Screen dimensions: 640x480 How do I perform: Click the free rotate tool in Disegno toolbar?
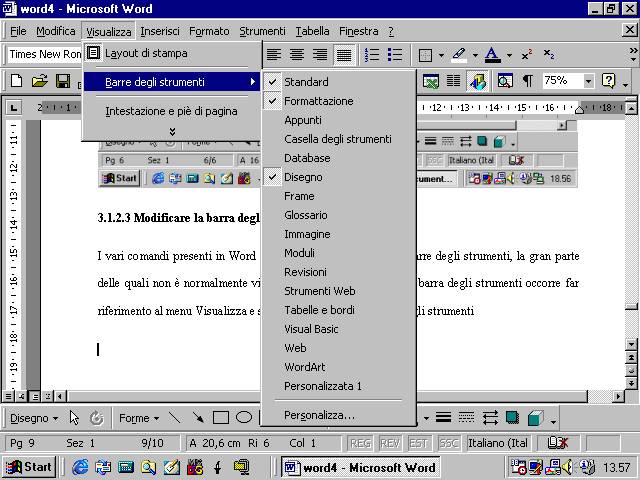[97, 418]
